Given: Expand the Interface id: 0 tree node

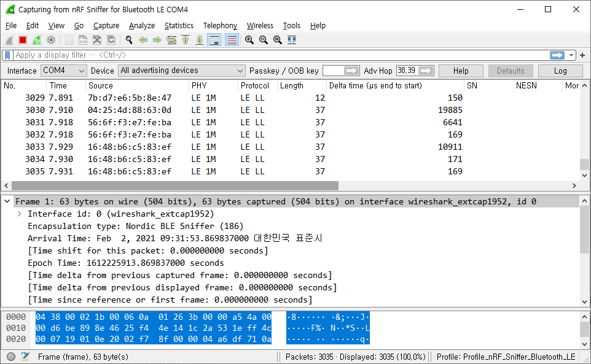Looking at the screenshot, I should (x=19, y=214).
